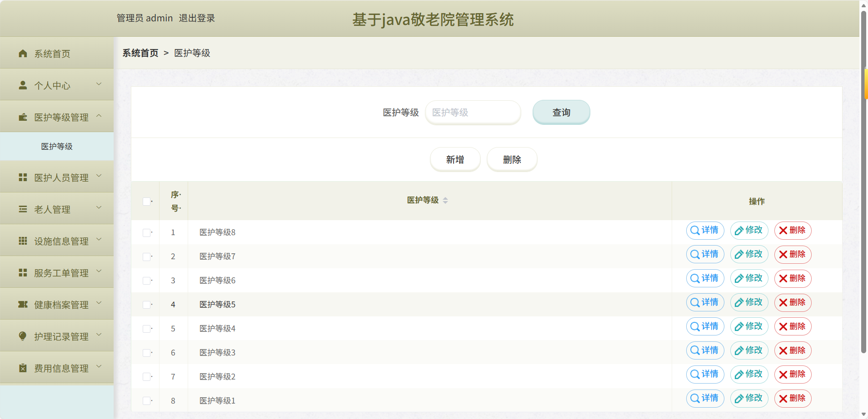Click the magnifier icon in 医护等级1 row's 详情
868x419 pixels.
coord(695,399)
